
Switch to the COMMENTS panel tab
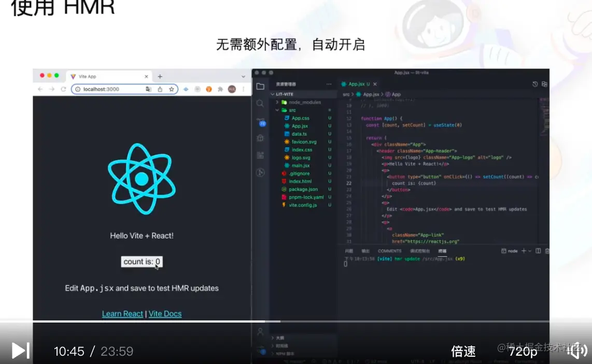(390, 251)
